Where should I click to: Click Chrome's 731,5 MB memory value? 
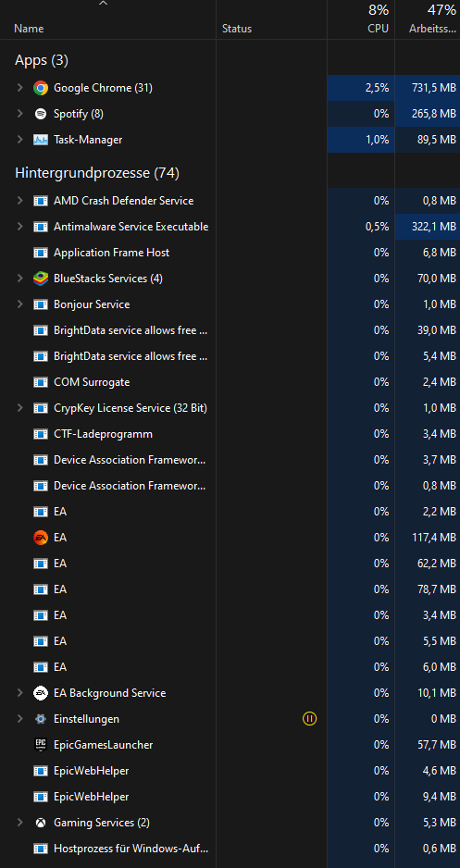tap(434, 88)
